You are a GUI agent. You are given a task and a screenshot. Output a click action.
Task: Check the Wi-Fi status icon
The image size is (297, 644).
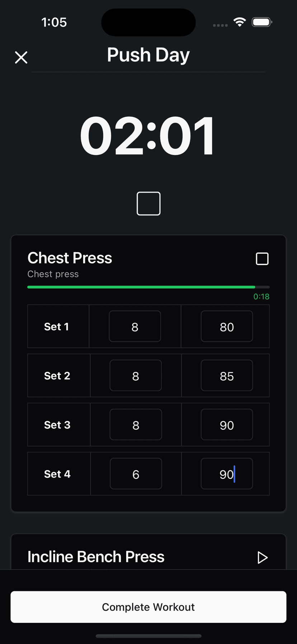pos(239,22)
